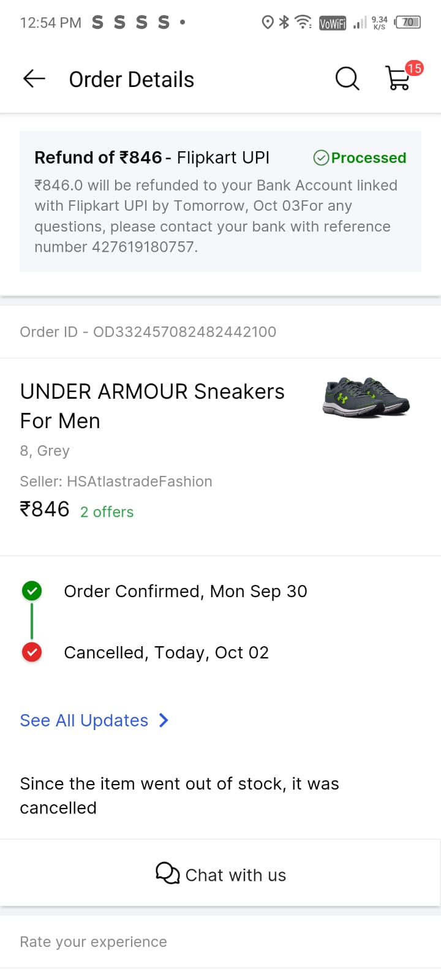Screen dimensions: 441x980
Task: Tap the Bluetooth icon in status bar
Action: 284,23
